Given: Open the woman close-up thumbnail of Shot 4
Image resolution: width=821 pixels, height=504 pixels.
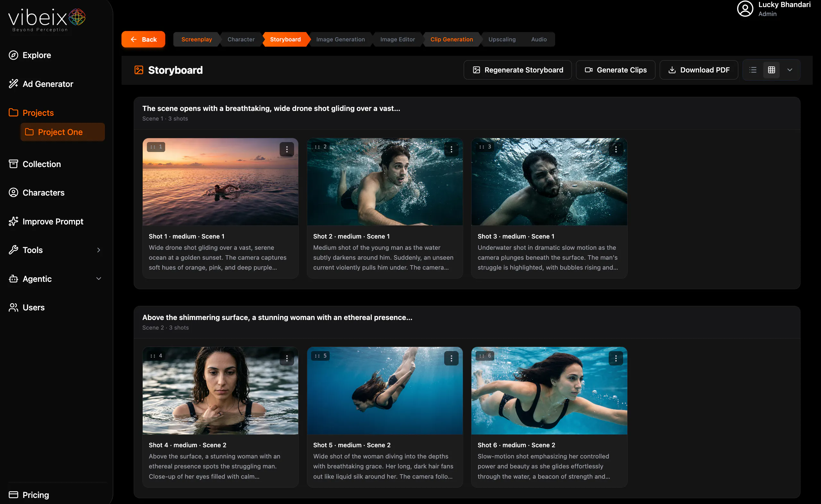Looking at the screenshot, I should (220, 391).
